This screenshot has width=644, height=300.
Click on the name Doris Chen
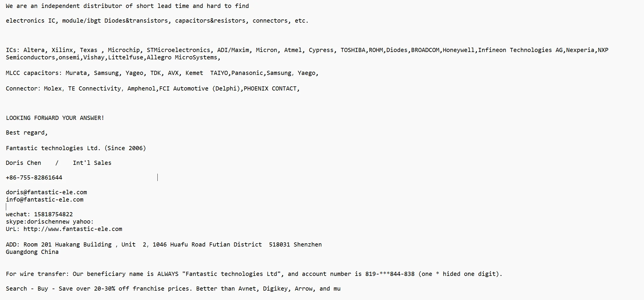pos(23,163)
